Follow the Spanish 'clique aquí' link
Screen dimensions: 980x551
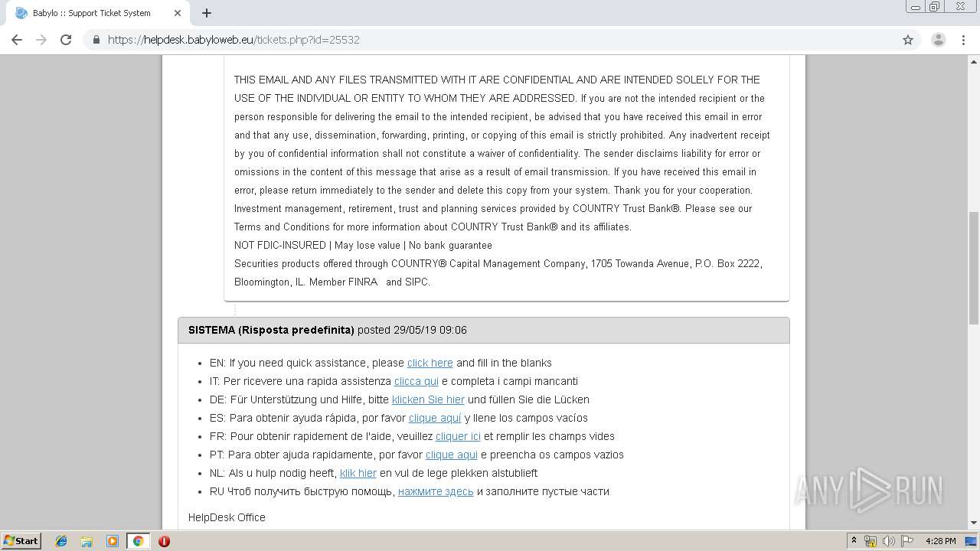(x=435, y=418)
